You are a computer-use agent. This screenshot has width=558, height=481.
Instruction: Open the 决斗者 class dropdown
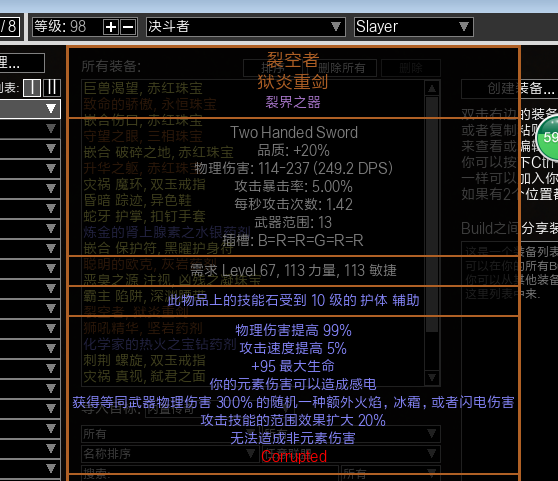click(246, 27)
